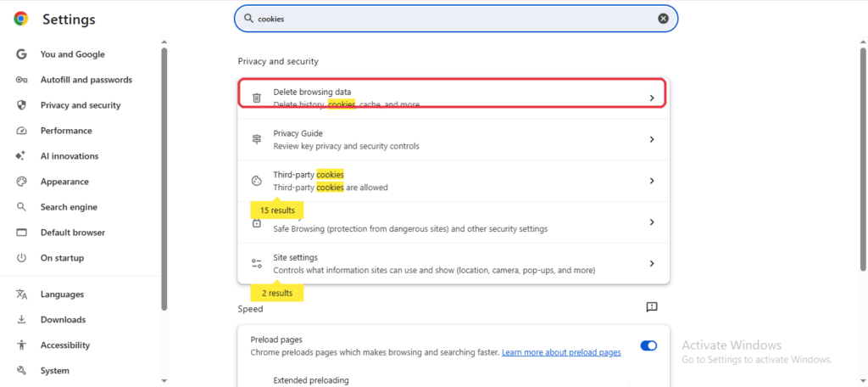Image resolution: width=868 pixels, height=387 pixels.
Task: Click the Safe Browsing protection description text
Action: point(410,229)
